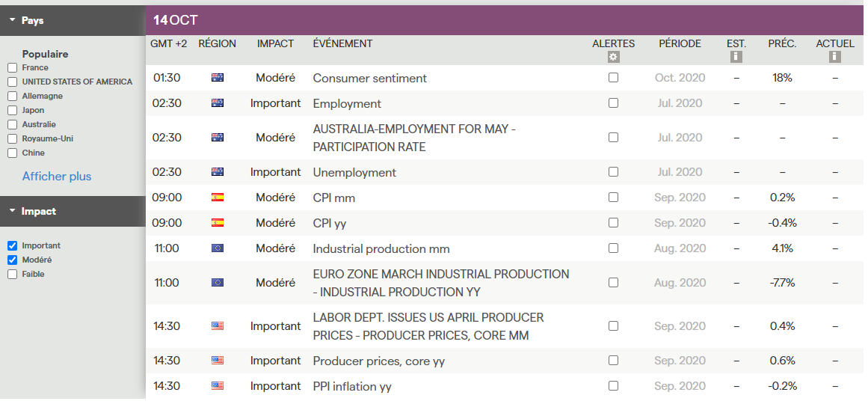Click the ACTUEL column info icon
Screen dimensions: 868x416
pyautogui.click(x=834, y=57)
